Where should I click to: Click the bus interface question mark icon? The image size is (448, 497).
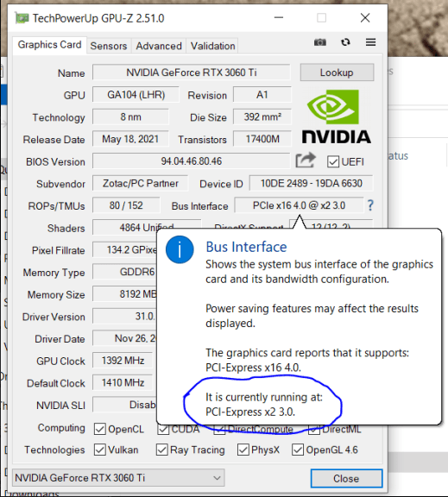[x=370, y=205]
